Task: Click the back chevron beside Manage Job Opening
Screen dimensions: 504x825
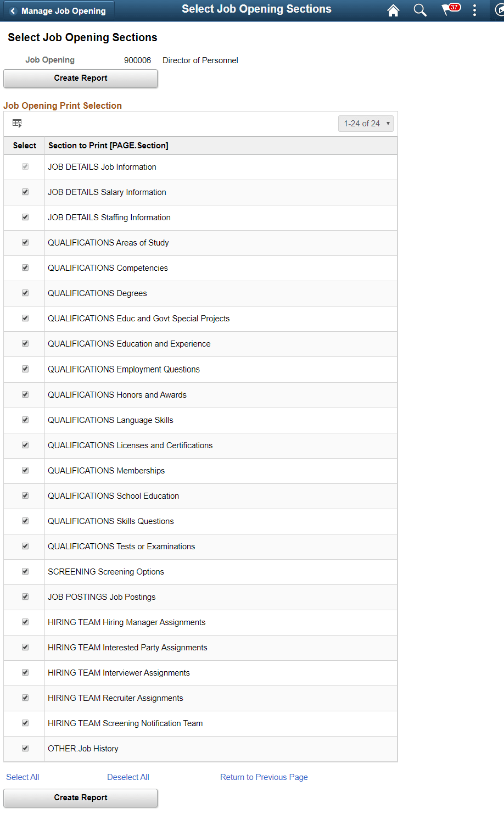Action: [x=12, y=10]
